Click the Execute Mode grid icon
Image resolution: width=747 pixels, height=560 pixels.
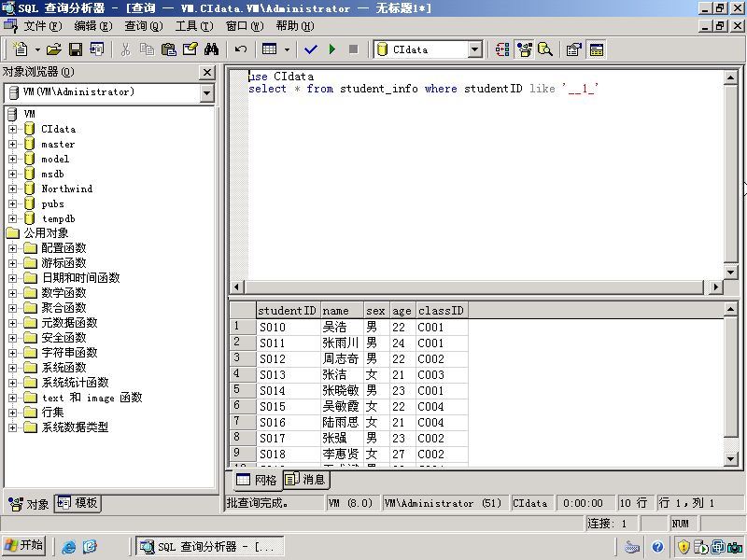[x=269, y=49]
